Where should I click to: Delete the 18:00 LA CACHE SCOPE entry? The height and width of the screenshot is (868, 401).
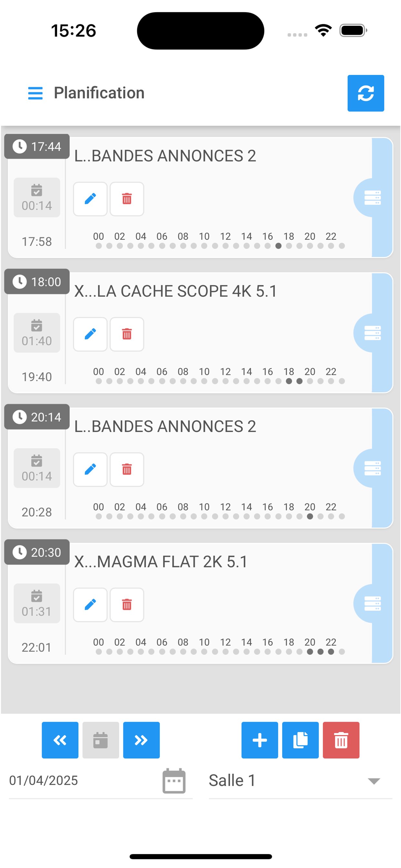pos(127,334)
